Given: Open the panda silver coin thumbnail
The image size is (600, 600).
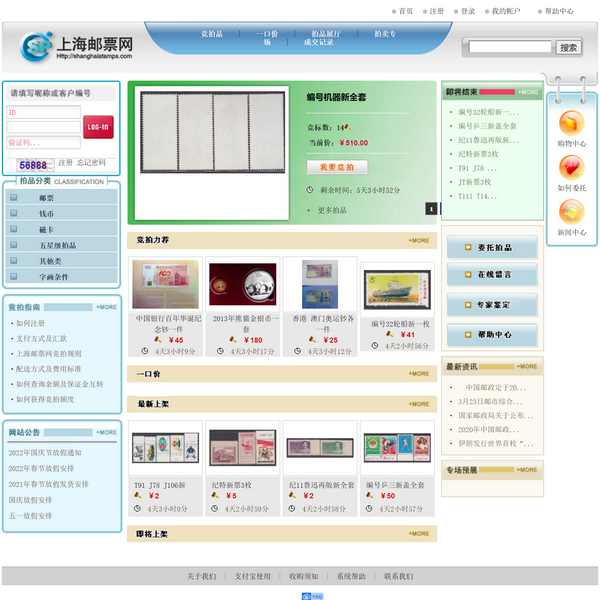Looking at the screenshot, I should point(243,284).
